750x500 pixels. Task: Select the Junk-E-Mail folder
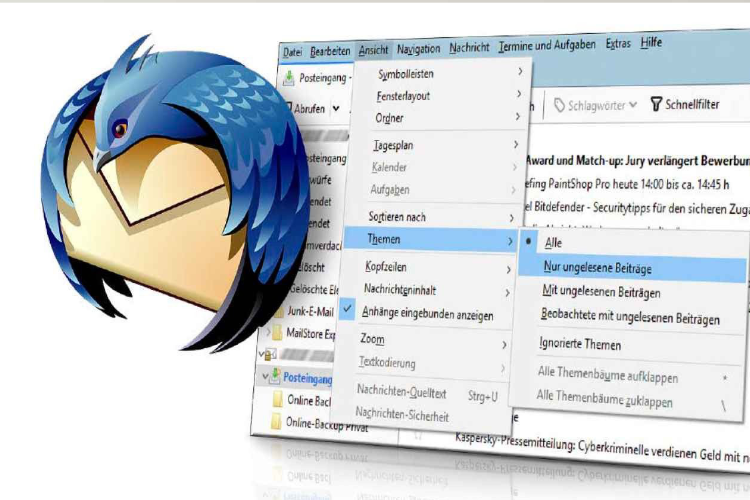[x=310, y=312]
